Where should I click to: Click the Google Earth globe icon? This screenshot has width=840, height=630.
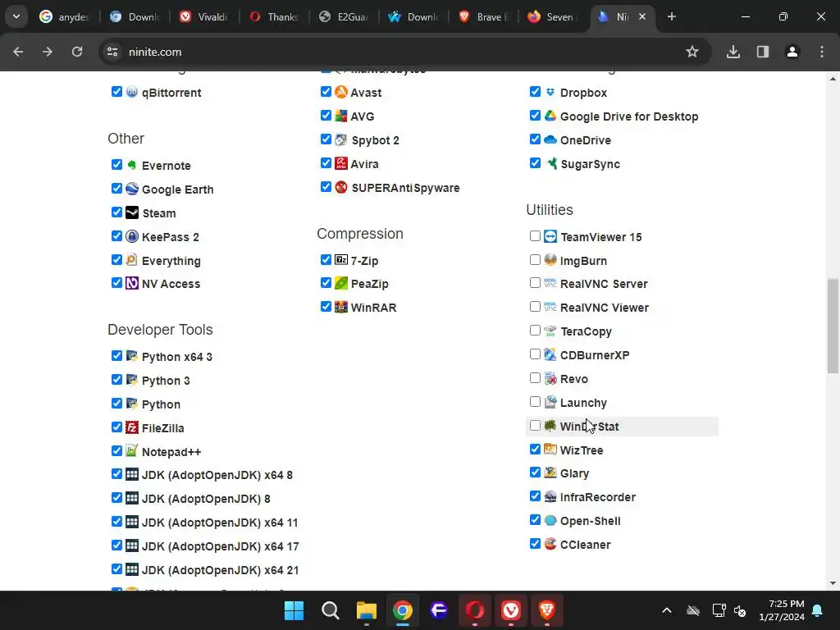pos(132,189)
